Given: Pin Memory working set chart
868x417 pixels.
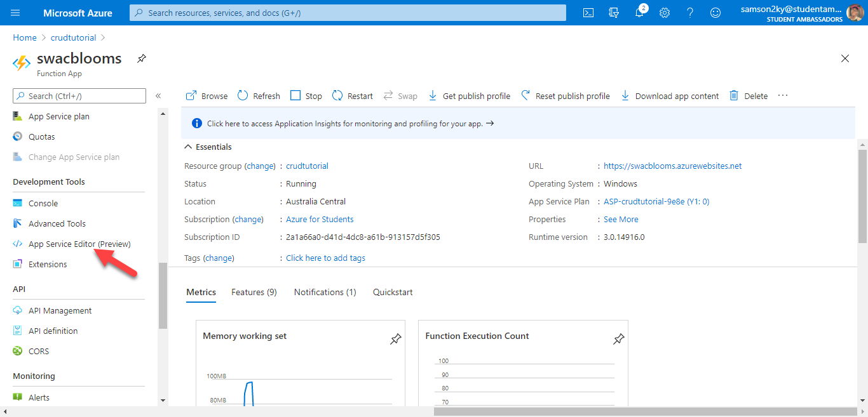Looking at the screenshot, I should pos(395,339).
